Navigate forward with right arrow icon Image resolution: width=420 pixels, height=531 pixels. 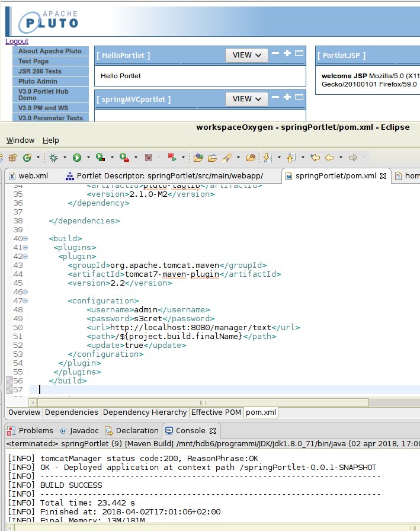click(x=353, y=158)
